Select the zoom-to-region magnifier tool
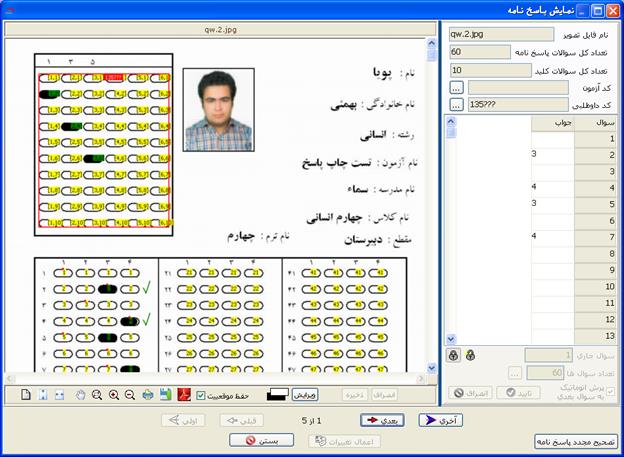Viewport: 624px width, 457px height. click(97, 395)
